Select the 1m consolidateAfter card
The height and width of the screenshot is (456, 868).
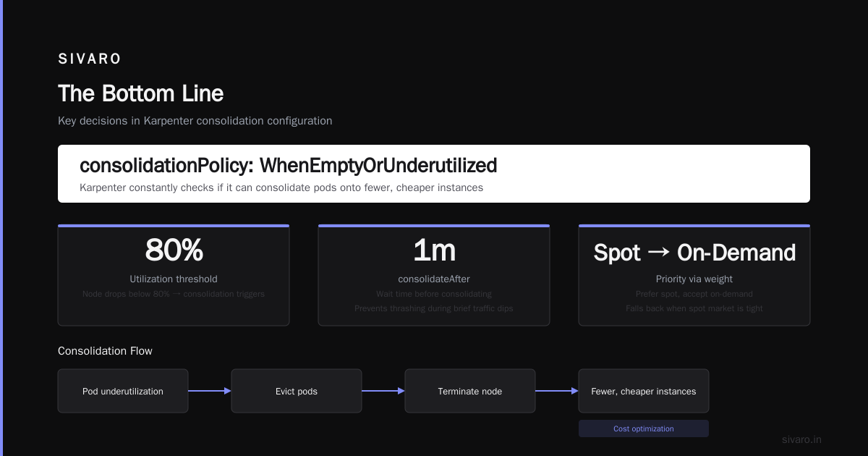(434, 275)
